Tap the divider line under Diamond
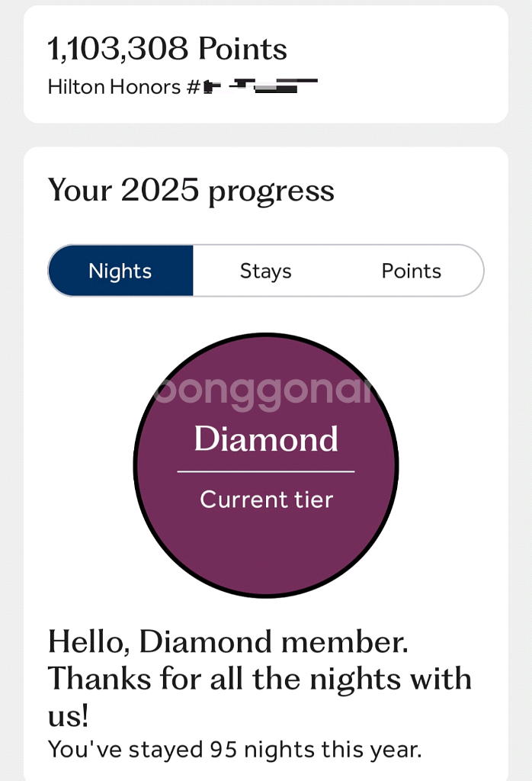 pyautogui.click(x=266, y=472)
